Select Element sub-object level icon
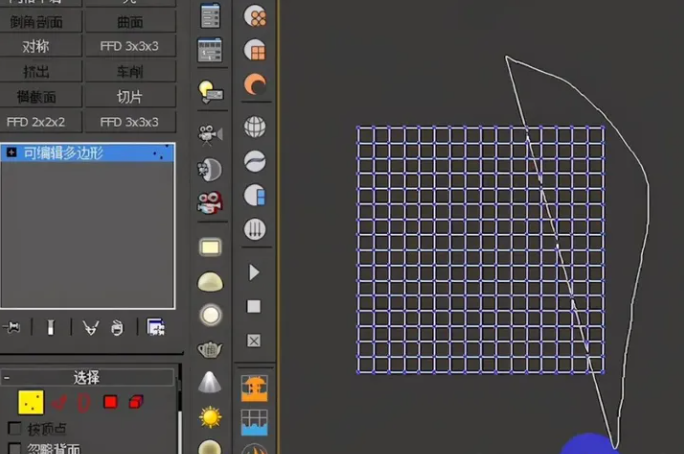Image resolution: width=684 pixels, height=454 pixels. [136, 402]
